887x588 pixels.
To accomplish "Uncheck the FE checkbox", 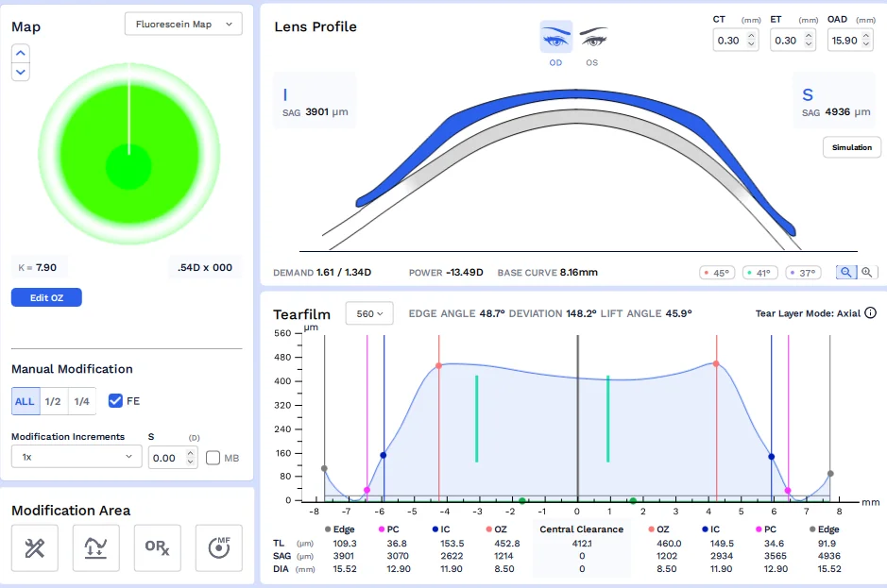I will 115,401.
